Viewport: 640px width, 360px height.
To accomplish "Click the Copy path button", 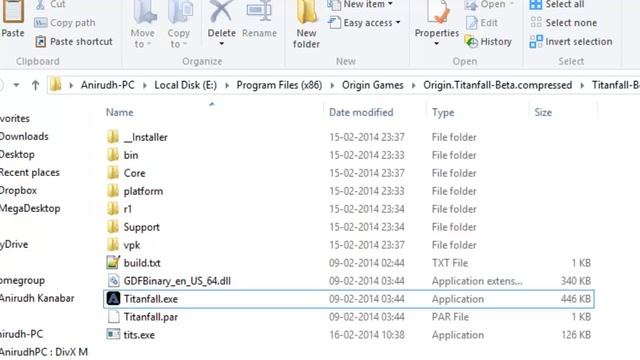I will tap(65, 23).
